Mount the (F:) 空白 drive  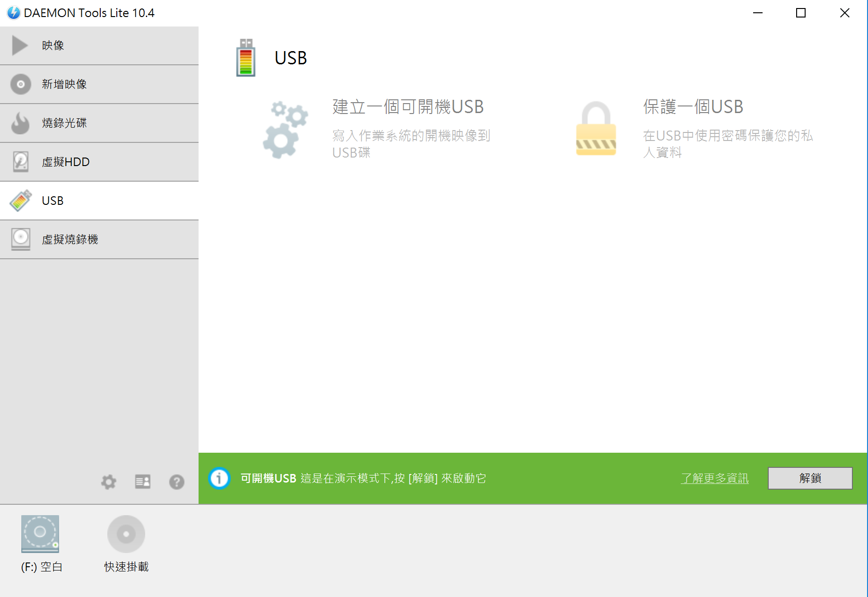click(x=40, y=534)
